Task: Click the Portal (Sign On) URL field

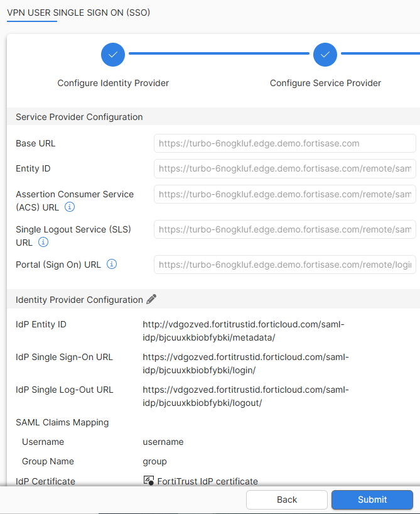Action: pyautogui.click(x=284, y=265)
